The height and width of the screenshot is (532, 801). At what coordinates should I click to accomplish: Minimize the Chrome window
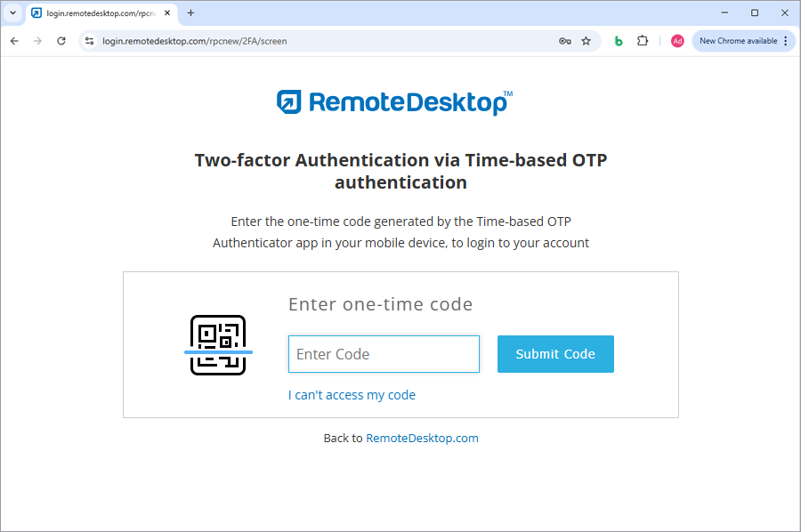(x=724, y=12)
